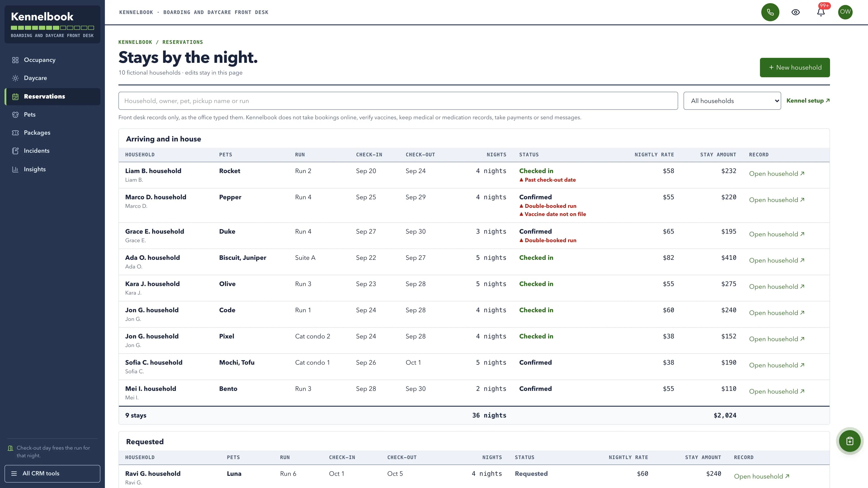The height and width of the screenshot is (488, 868).
Task: Open household for Mei I. row
Action: pos(776,392)
